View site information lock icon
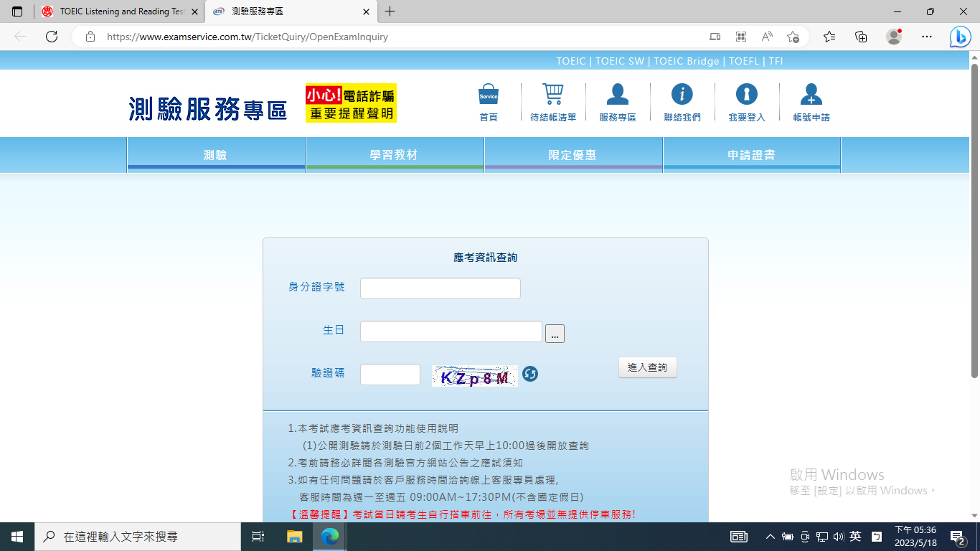The image size is (980, 551). (x=90, y=37)
